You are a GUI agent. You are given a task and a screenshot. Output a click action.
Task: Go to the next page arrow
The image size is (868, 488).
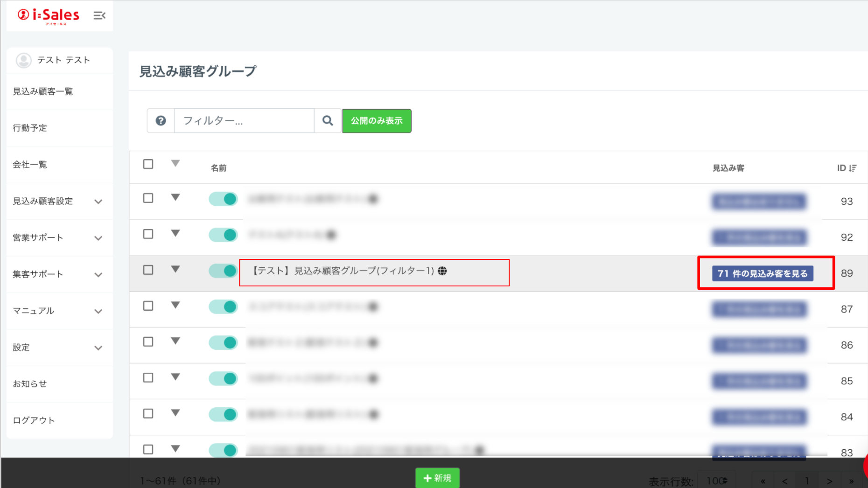pyautogui.click(x=829, y=481)
